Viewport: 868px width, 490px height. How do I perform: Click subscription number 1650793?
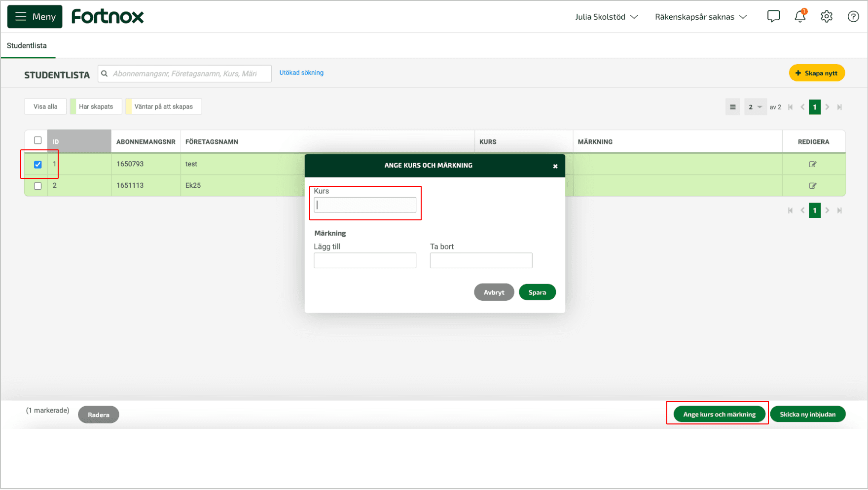130,164
